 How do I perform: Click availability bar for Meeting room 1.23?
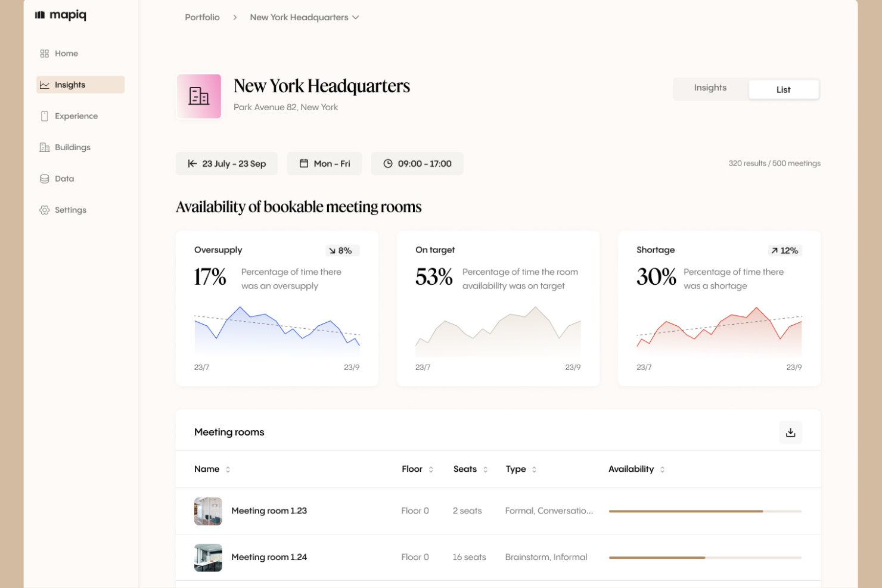point(705,511)
